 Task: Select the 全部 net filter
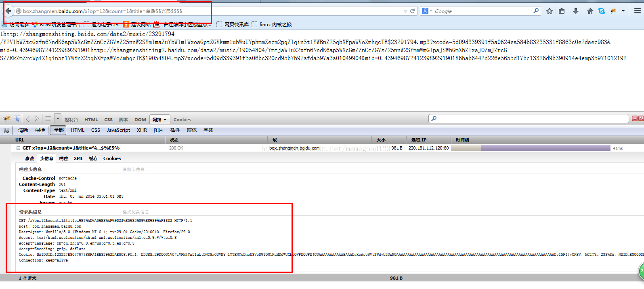coord(59,130)
